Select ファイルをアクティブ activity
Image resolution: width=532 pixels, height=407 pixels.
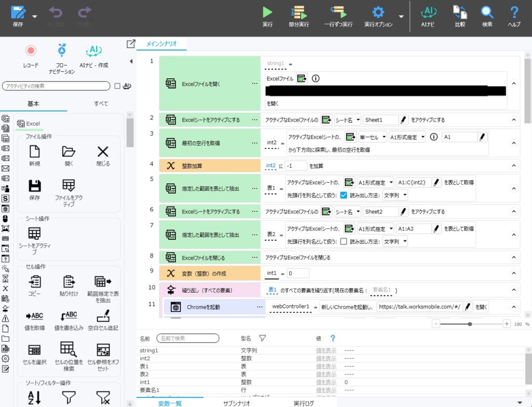[x=69, y=193]
